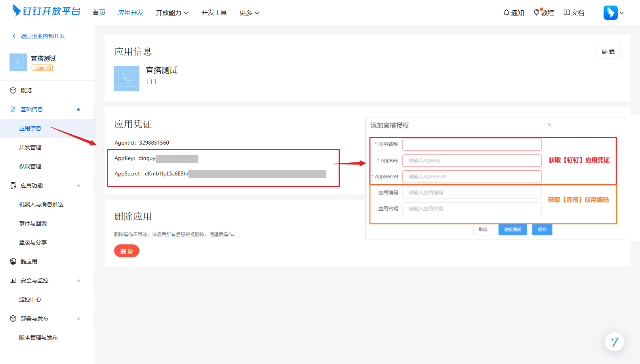Close the 添加宜搭授权 dialog
640x364 pixels.
549,125
